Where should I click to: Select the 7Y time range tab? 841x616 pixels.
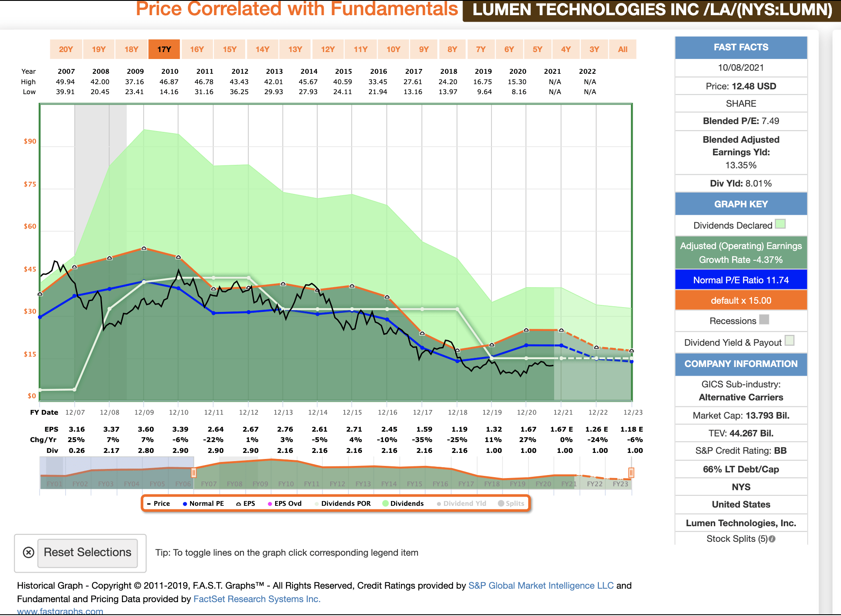[481, 49]
